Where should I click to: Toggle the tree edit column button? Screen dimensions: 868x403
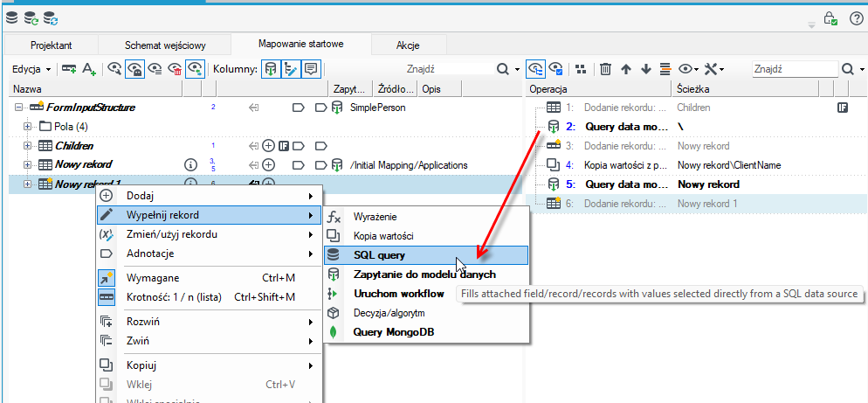coord(291,69)
